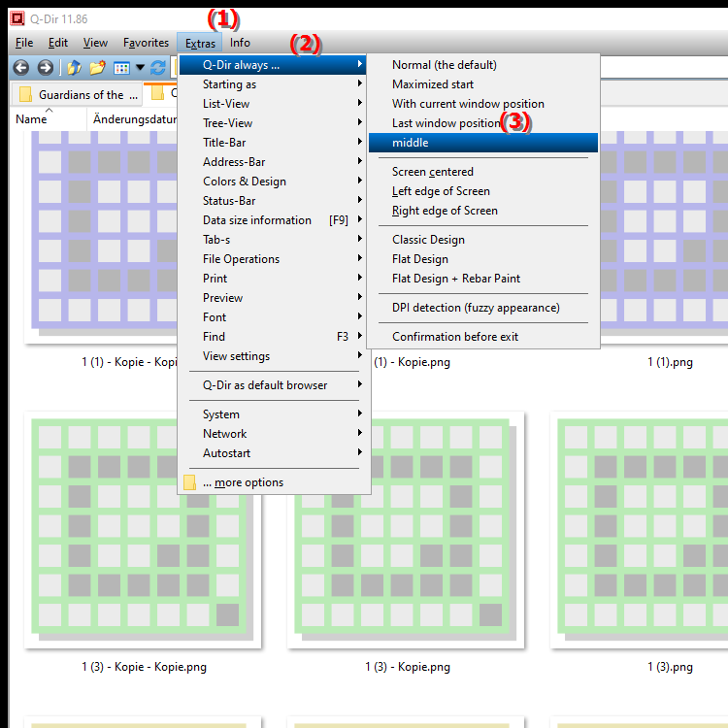Open the Edit menu

(x=58, y=43)
